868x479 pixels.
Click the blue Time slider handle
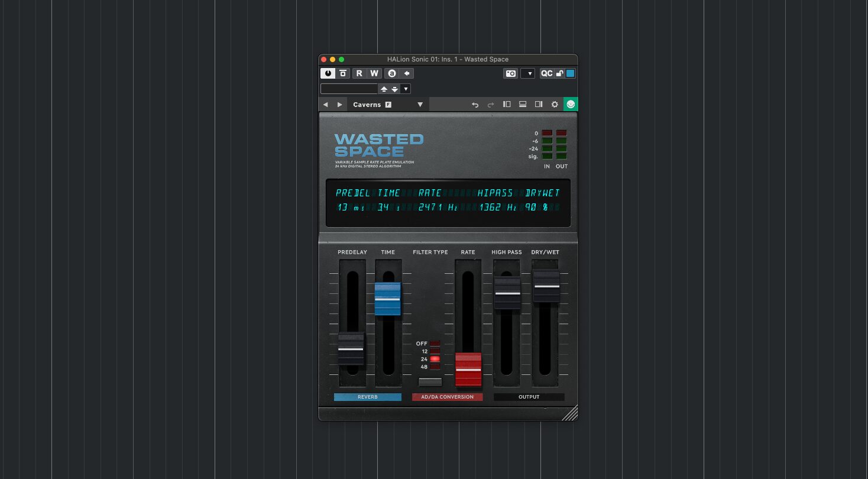pyautogui.click(x=388, y=299)
